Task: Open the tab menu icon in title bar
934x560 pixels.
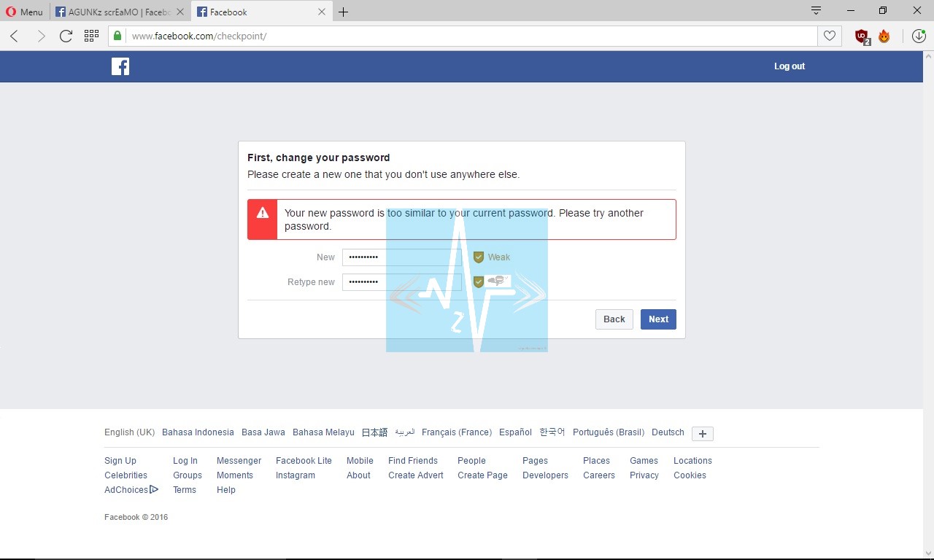Action: (x=817, y=11)
